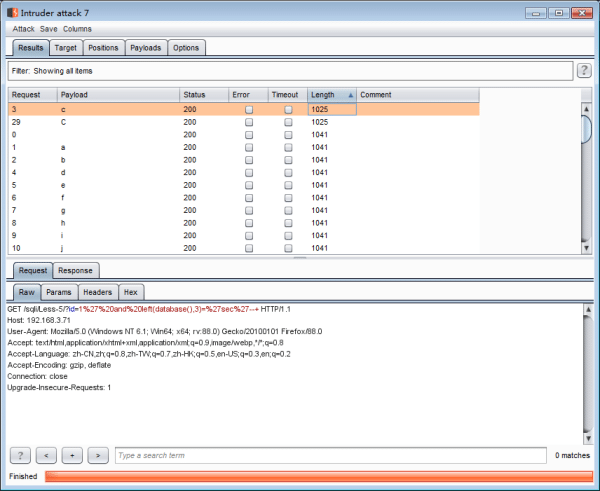Click the Intruder attack window title icon
The height and width of the screenshot is (491, 600).
[12, 11]
